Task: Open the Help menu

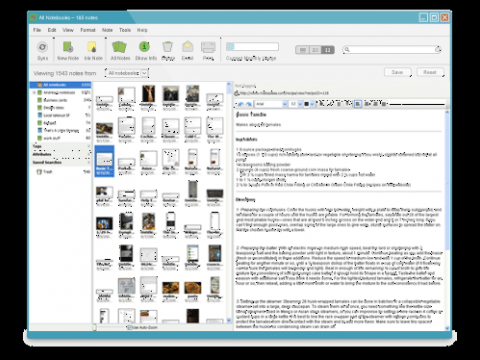Action: click(142, 30)
